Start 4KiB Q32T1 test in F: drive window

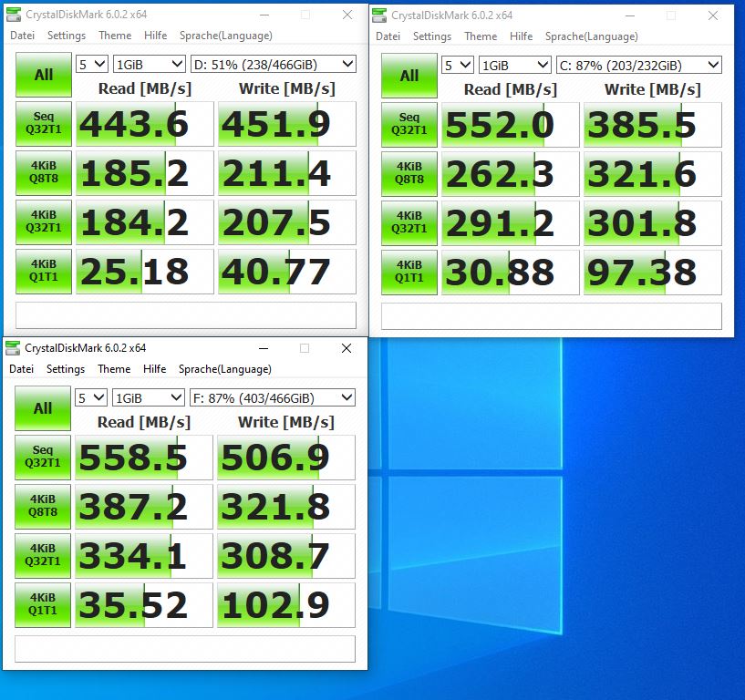43,555
